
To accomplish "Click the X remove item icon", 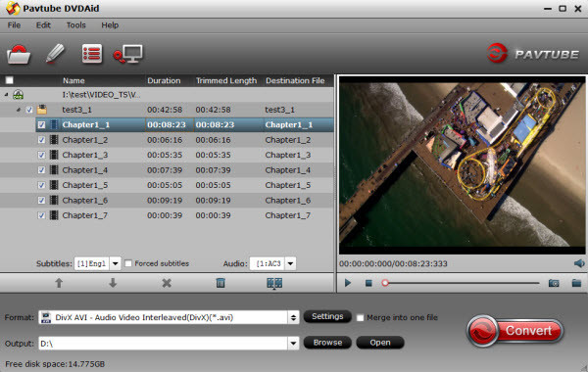I will tap(167, 283).
